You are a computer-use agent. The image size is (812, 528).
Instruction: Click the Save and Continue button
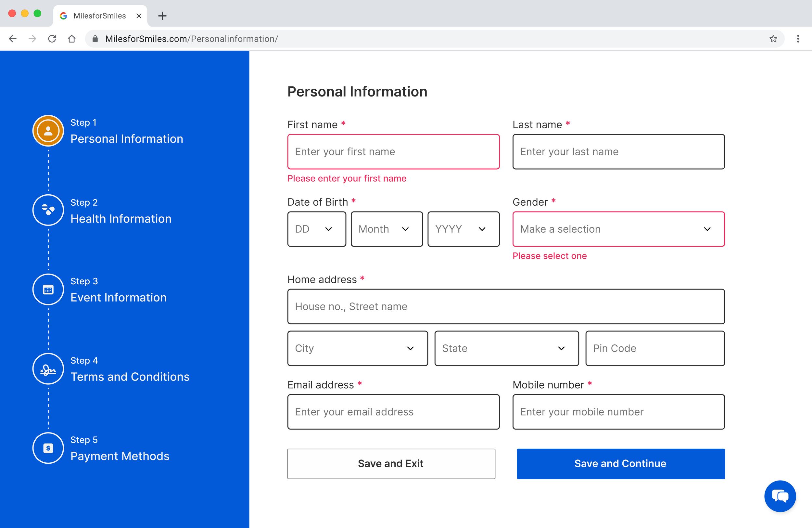pos(621,463)
